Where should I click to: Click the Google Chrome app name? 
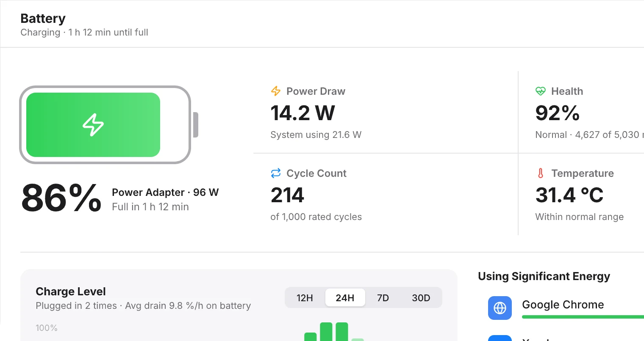coord(563,305)
